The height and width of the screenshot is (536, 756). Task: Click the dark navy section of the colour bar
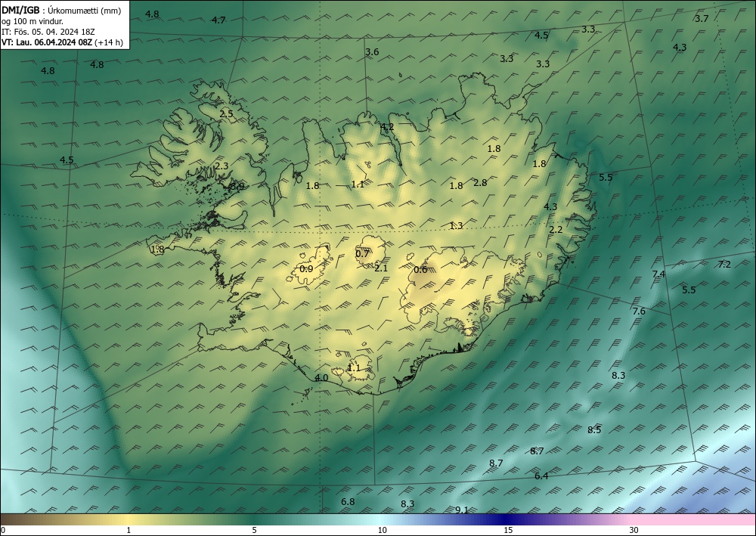(x=503, y=519)
